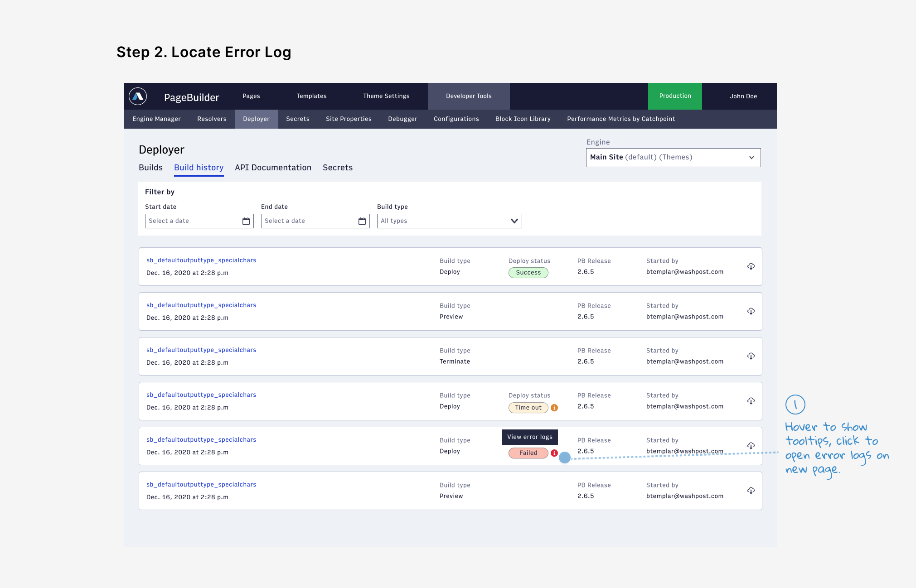Click download icon on Terminate build row
This screenshot has height=588, width=916.
pos(751,356)
